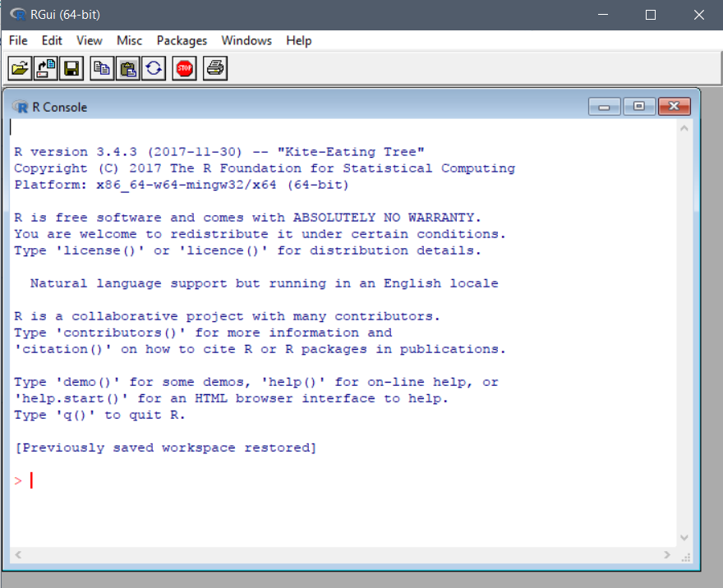Screen dimensions: 723x588
Task: Click the "Copyright (C) 2017" line
Action: 265,168
